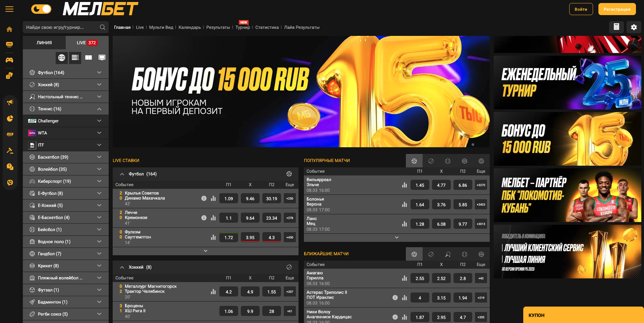Switch to the LIVE 372 tab
Viewport: 644px width, 323px height.
[87, 43]
